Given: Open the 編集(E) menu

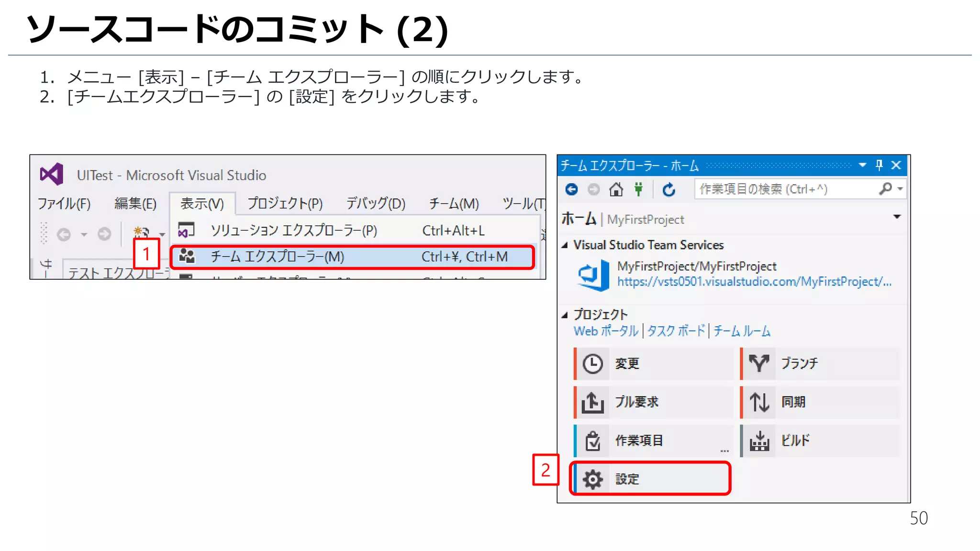Looking at the screenshot, I should pos(135,204).
